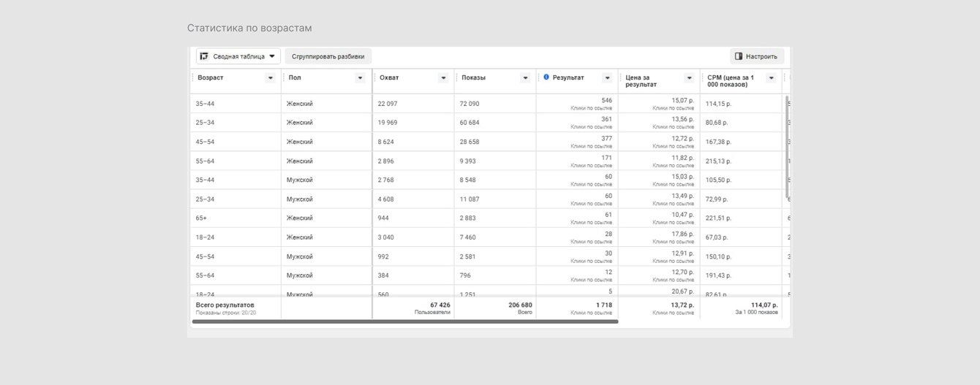Click the CPM value 105,50 р.
The width and height of the screenshot is (980, 385).
718,180
